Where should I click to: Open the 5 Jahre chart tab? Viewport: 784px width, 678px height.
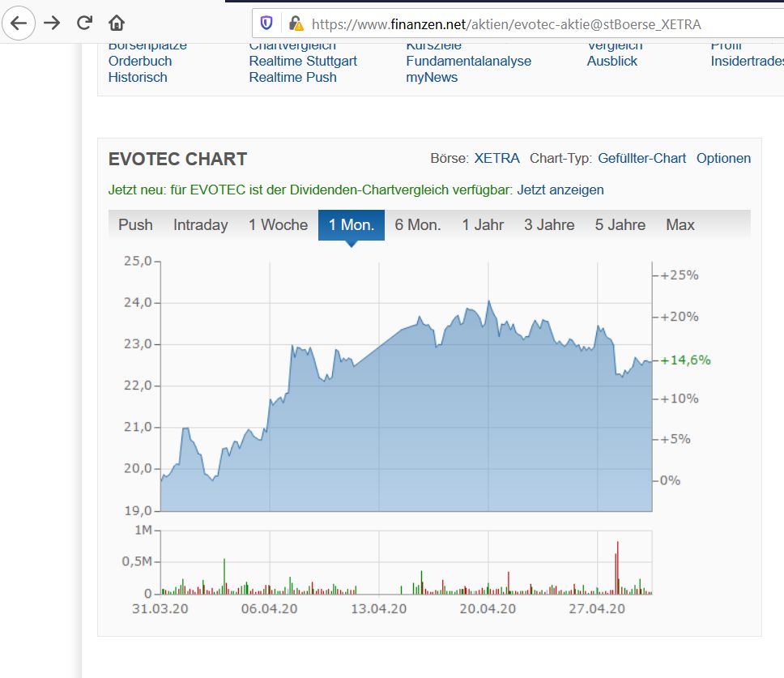[620, 225]
